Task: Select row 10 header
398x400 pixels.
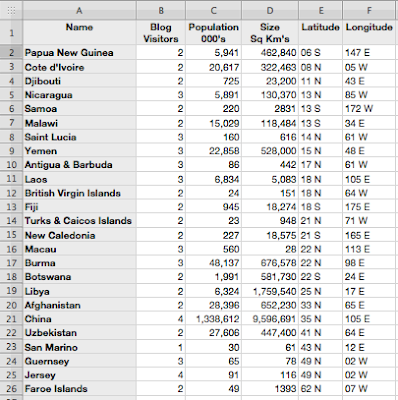Action: [11, 165]
